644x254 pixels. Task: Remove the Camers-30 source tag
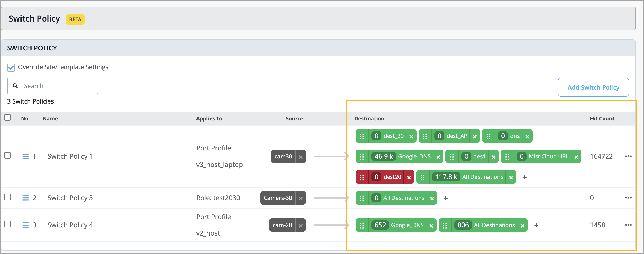pyautogui.click(x=300, y=198)
